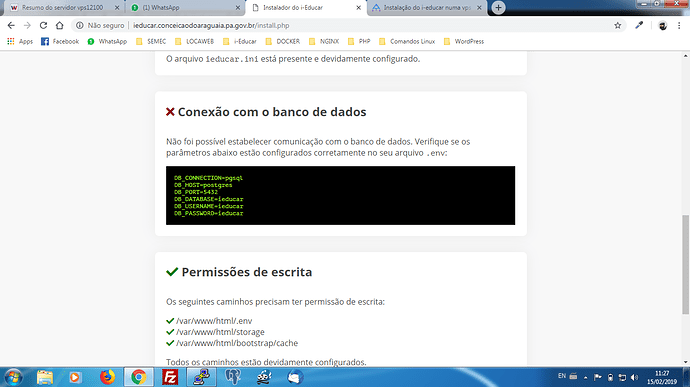Click the DB_DATABASE=ieducar line
This screenshot has width=690, height=387.
tap(208, 199)
